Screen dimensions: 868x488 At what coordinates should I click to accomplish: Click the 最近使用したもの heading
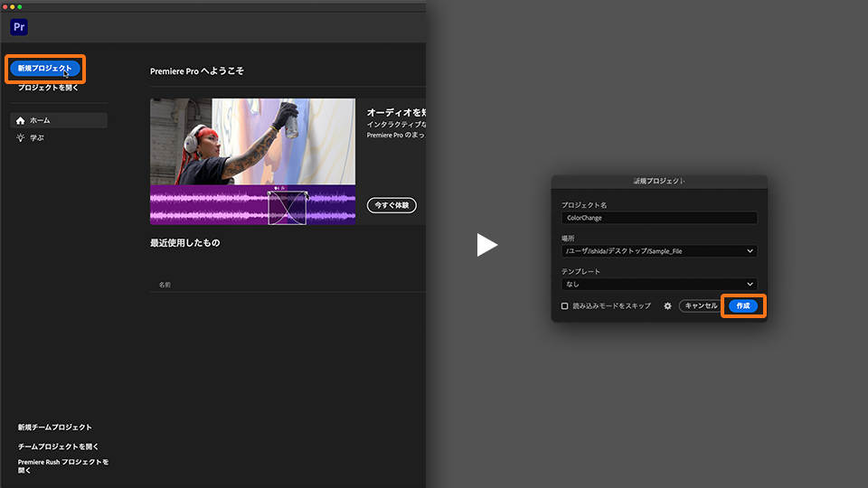point(184,243)
